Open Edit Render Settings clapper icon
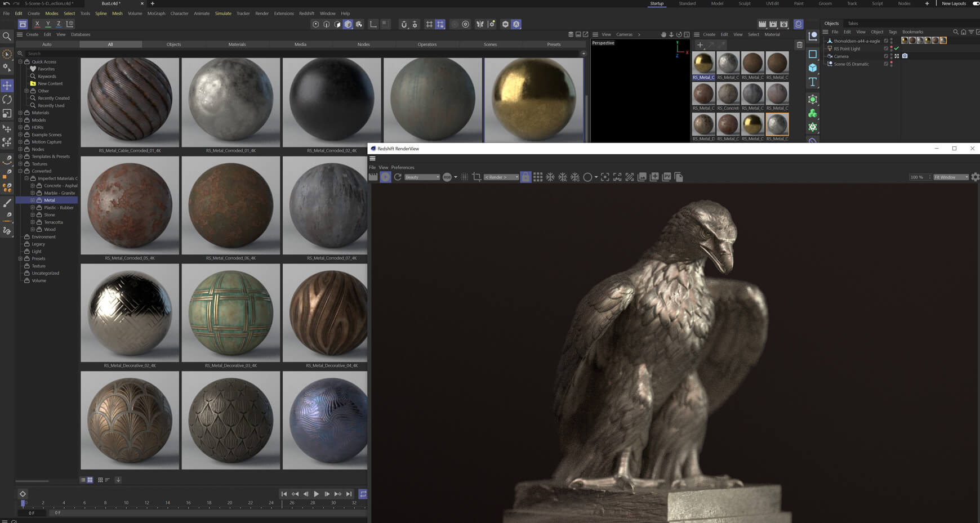 pos(783,24)
